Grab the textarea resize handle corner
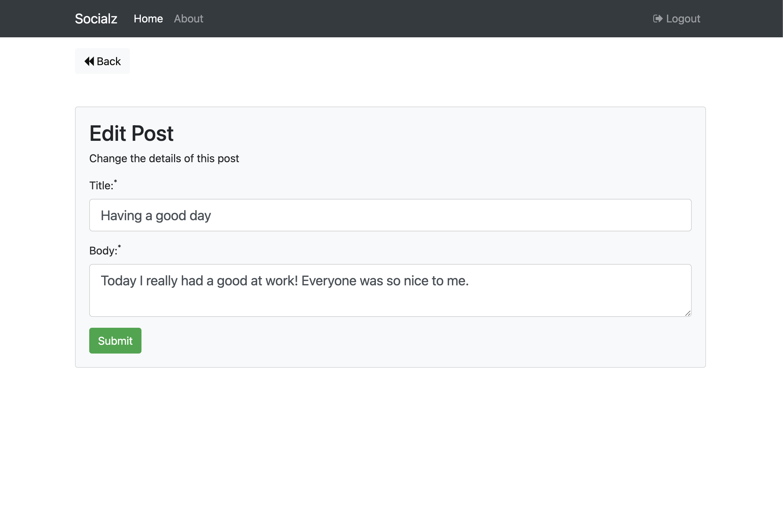The height and width of the screenshot is (532, 783). tap(688, 313)
